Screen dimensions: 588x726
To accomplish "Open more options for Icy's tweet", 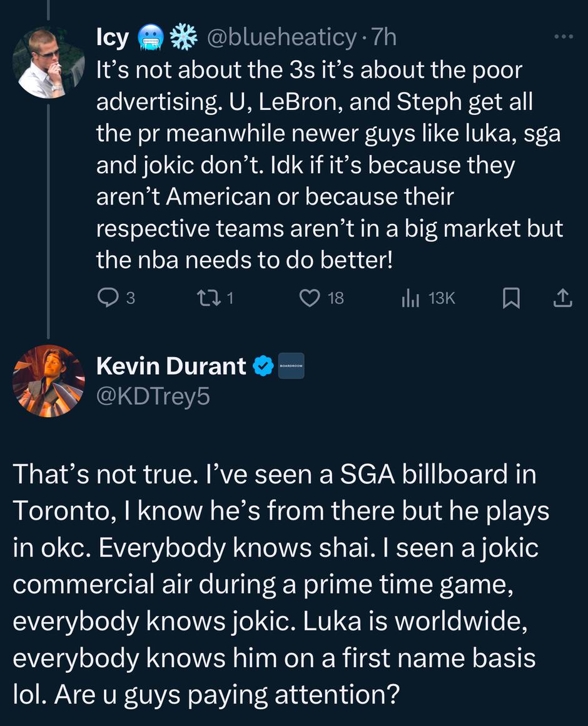I will coord(564,37).
